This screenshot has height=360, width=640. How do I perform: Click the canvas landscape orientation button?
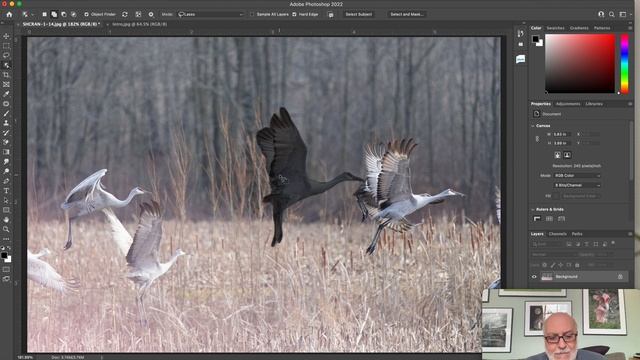pyautogui.click(x=567, y=155)
